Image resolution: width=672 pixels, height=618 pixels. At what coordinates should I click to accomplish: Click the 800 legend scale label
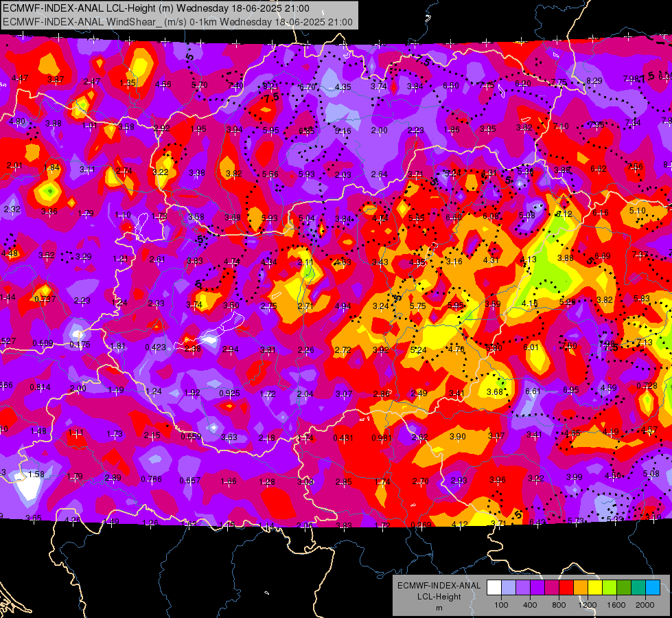pyautogui.click(x=559, y=605)
